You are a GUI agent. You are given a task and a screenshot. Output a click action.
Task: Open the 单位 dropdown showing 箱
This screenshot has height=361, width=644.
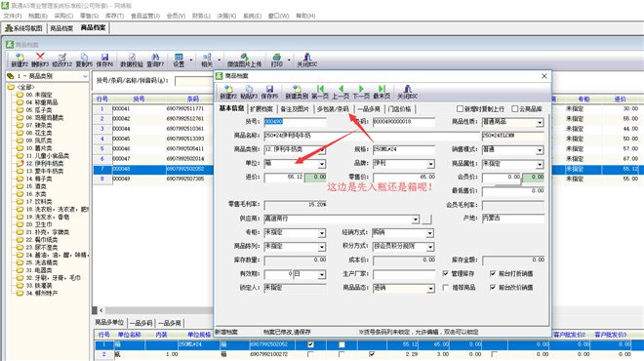[x=322, y=164]
